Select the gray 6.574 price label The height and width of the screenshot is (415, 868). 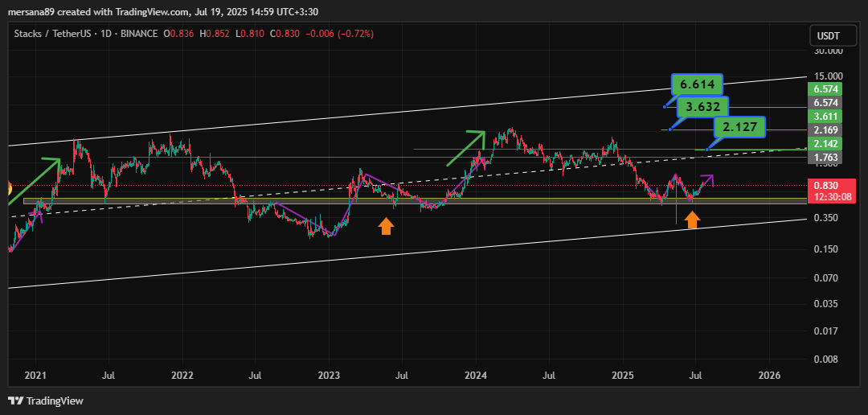tap(825, 102)
